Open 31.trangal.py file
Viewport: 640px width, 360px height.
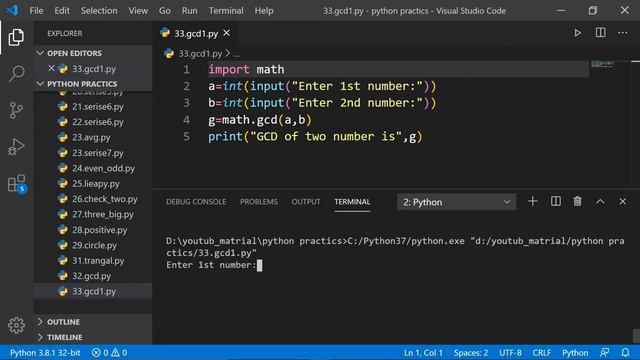[93, 260]
